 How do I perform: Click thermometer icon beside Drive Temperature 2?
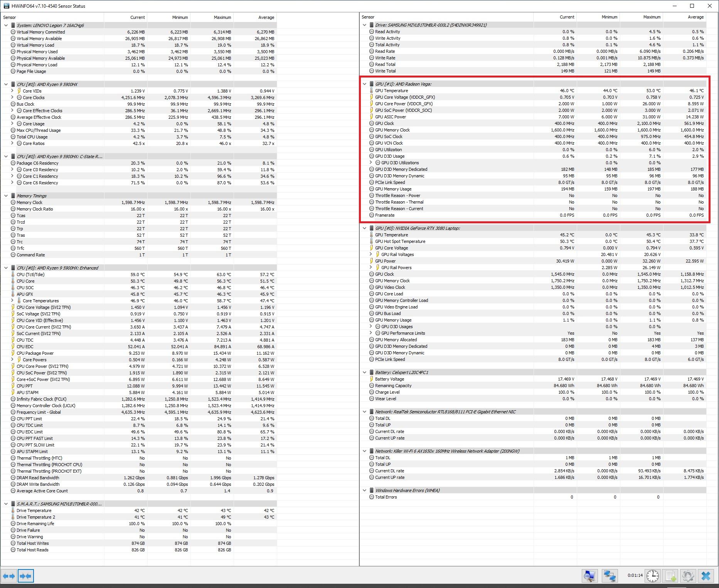13,517
